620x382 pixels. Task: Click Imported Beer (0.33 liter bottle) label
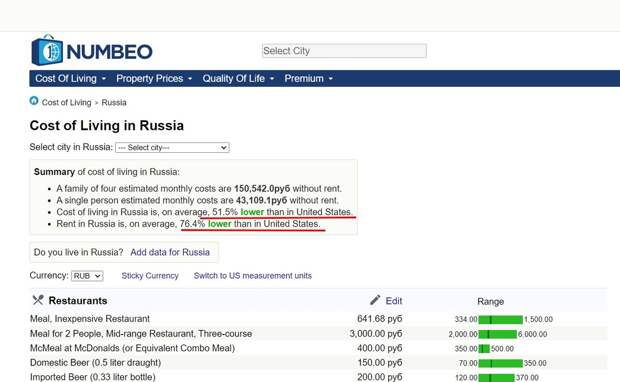[x=93, y=377]
